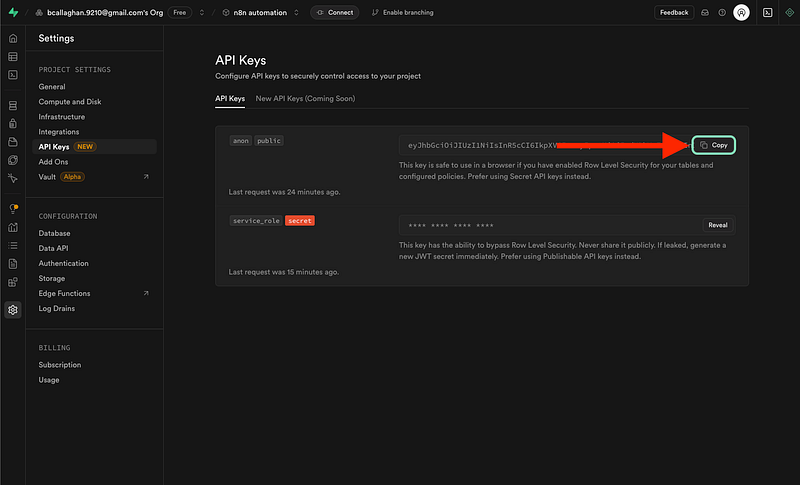Screen dimensions: 800x485
Task: Copy the anon public key
Action: tap(714, 145)
